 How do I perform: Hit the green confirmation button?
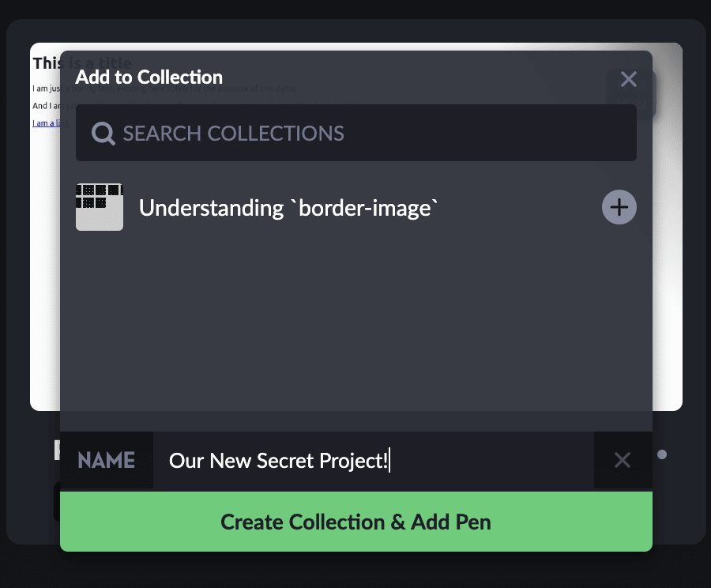tap(355, 522)
